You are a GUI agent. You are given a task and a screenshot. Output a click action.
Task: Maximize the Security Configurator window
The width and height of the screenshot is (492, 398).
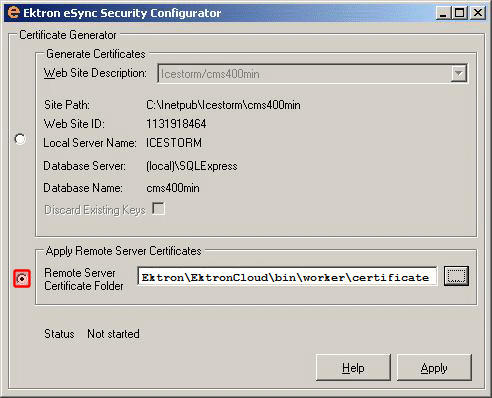pos(460,13)
